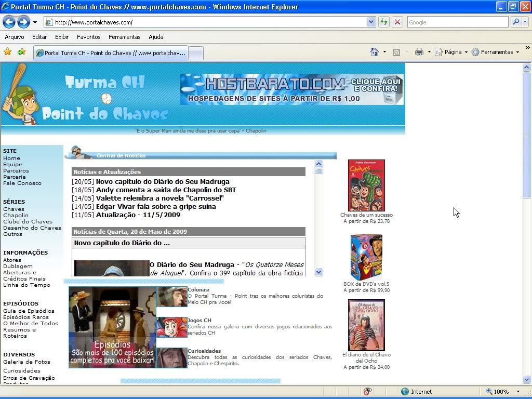Click 'El diario de el Chavo' book cover
This screenshot has width=532, height=399.
tap(366, 325)
